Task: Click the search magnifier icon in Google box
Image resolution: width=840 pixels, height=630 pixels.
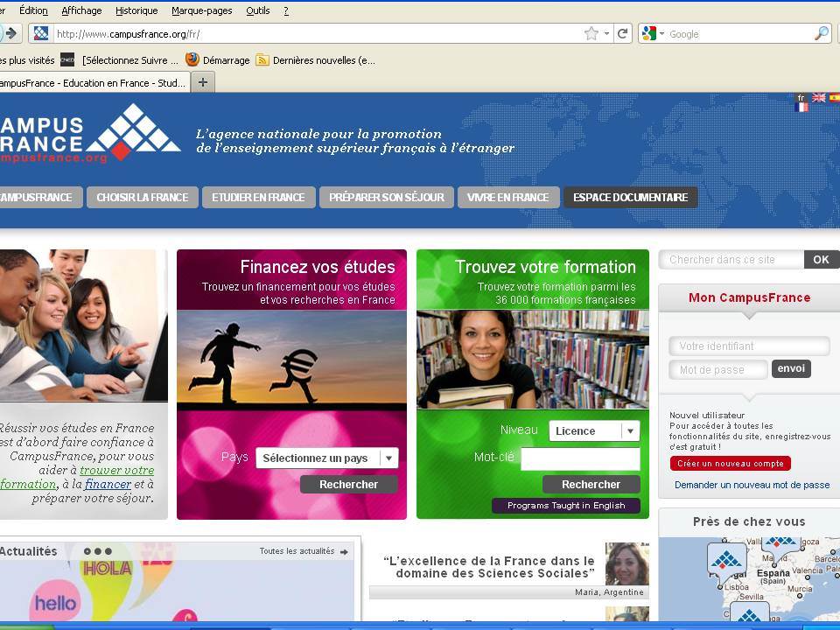Action: tap(822, 34)
